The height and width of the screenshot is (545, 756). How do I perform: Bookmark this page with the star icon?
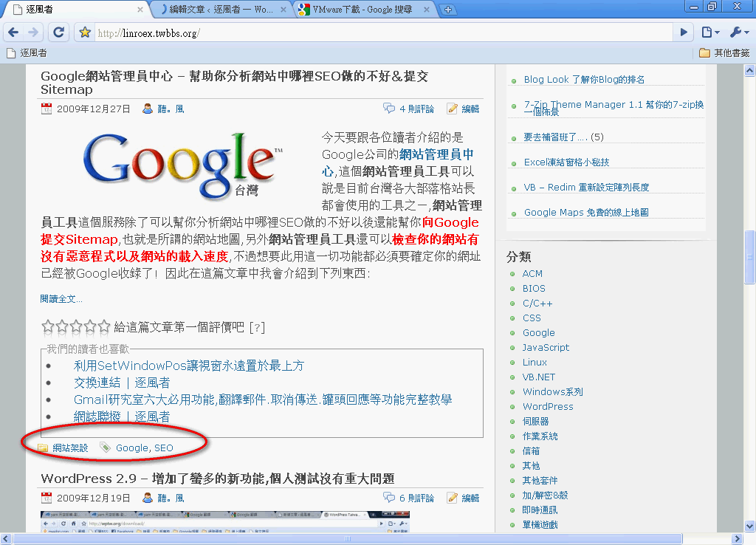click(85, 32)
